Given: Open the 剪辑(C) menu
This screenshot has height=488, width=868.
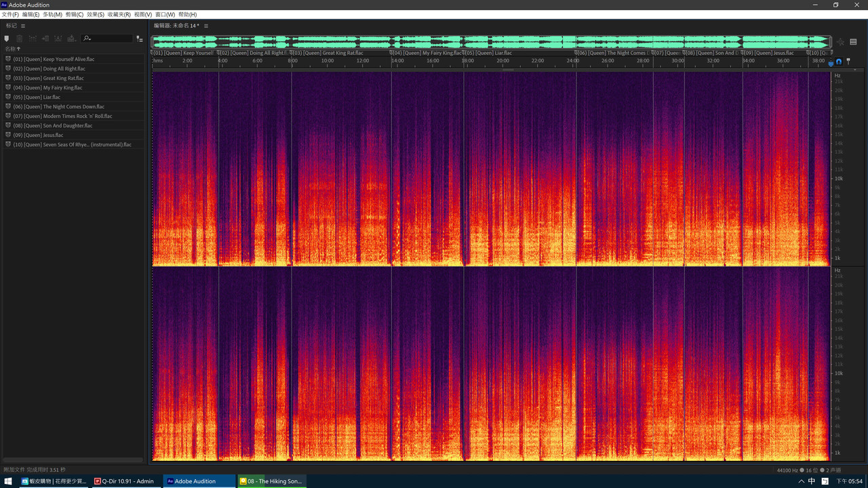Looking at the screenshot, I should point(75,14).
